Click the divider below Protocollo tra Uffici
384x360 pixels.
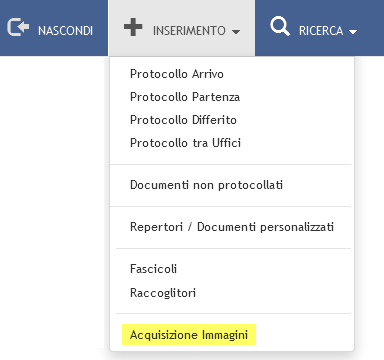pos(231,164)
